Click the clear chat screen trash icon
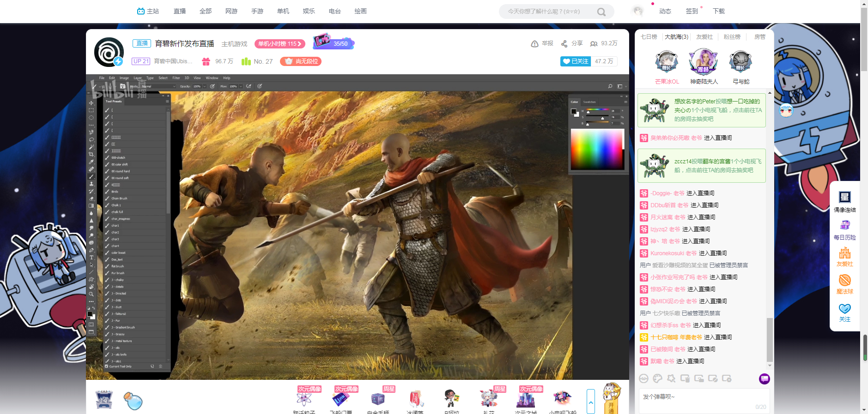Viewport: 868px width, 414px height. tap(685, 378)
